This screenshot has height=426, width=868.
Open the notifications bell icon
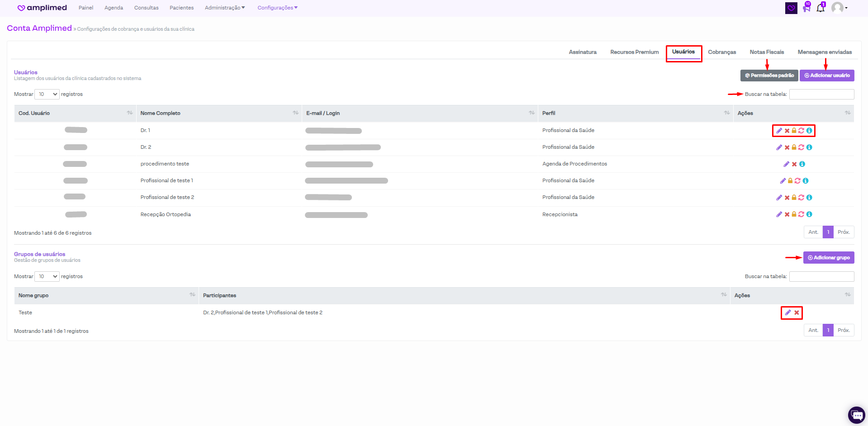(821, 8)
